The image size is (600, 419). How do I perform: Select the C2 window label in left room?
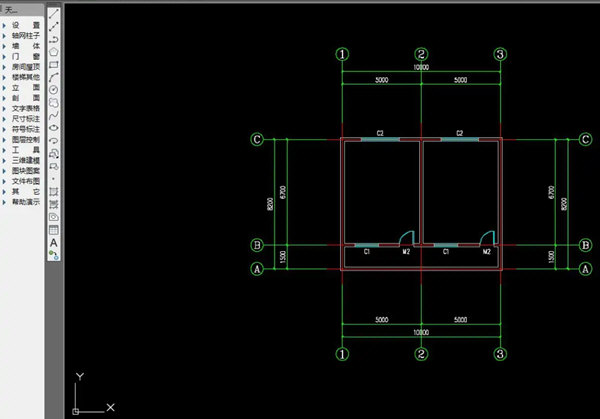(x=380, y=133)
